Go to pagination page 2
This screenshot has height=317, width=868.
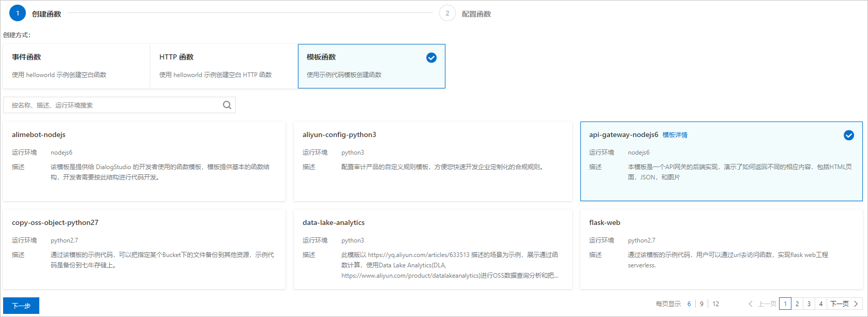797,304
